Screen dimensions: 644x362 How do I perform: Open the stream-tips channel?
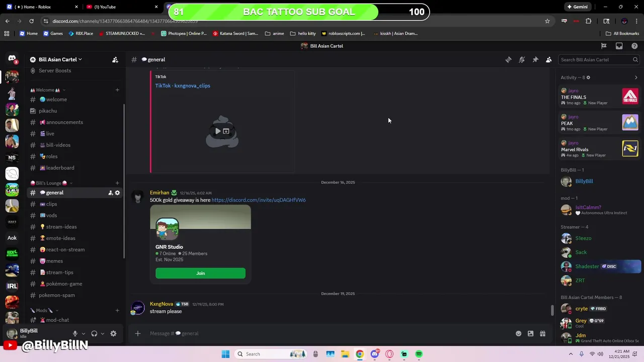point(74,273)
